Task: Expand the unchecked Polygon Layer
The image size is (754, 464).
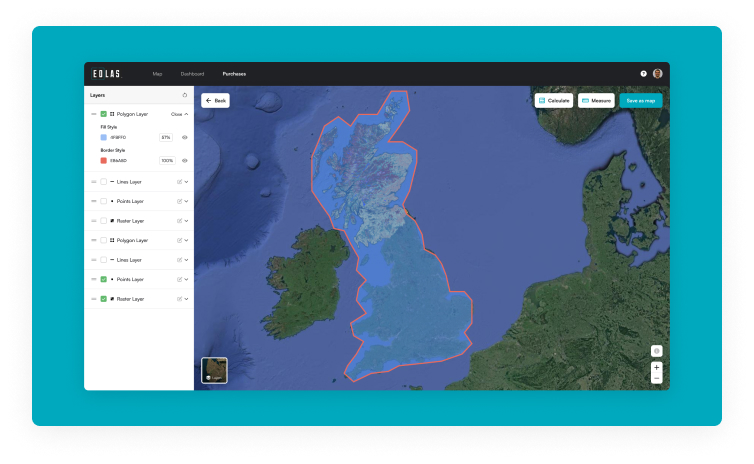Action: [x=187, y=240]
